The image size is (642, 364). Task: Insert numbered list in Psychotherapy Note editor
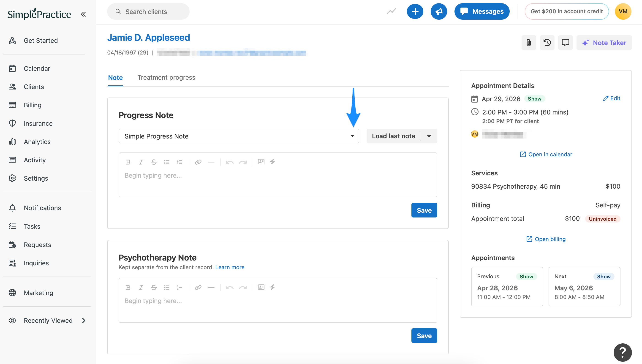179,288
